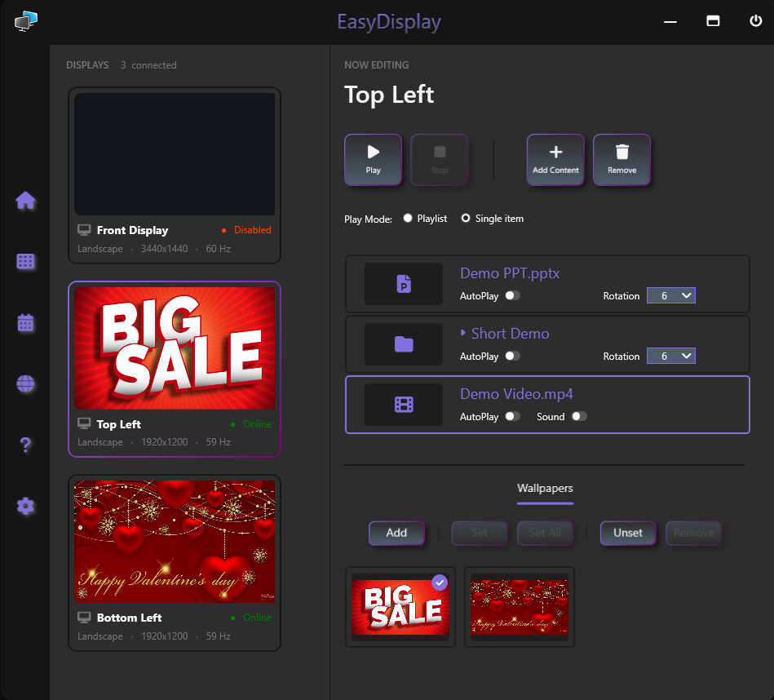Select Big Sale wallpaper thumbnail
The height and width of the screenshot is (700, 774).
[x=400, y=607]
